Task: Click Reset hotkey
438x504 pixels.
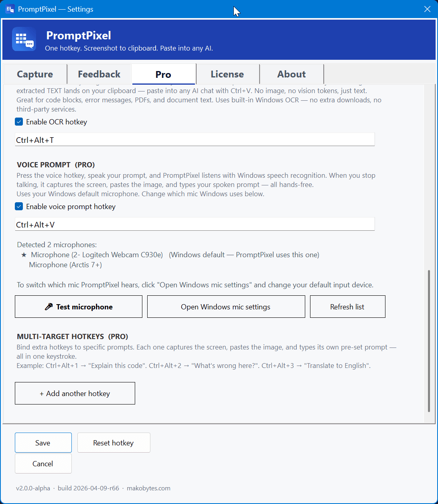Action: (114, 443)
